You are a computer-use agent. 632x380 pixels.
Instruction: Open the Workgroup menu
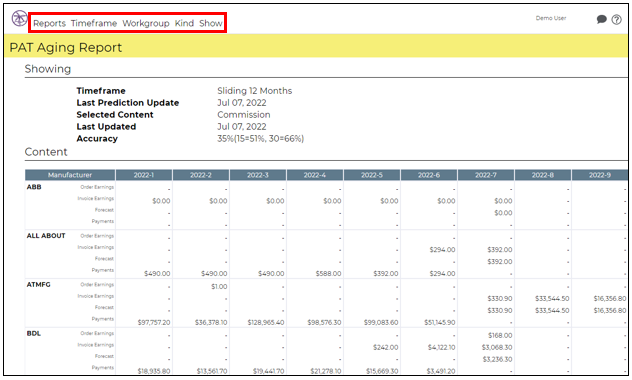(x=146, y=23)
